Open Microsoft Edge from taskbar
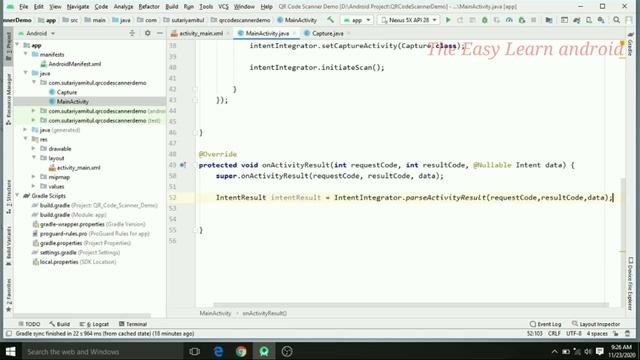This screenshot has height=360, width=640. (x=218, y=351)
